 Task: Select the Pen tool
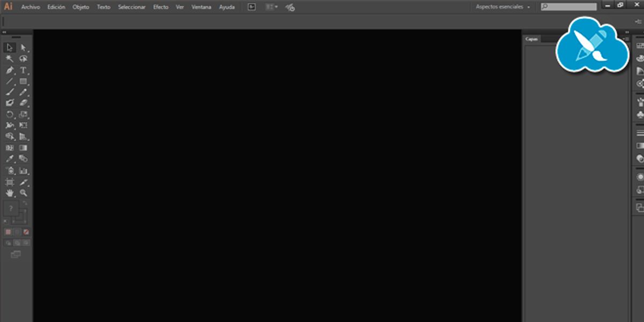click(10, 70)
